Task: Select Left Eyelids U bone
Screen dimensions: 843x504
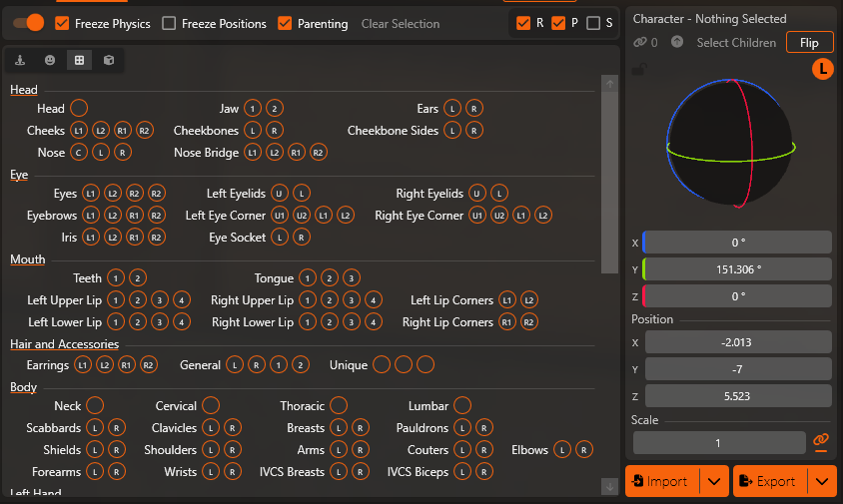Action: pos(280,193)
